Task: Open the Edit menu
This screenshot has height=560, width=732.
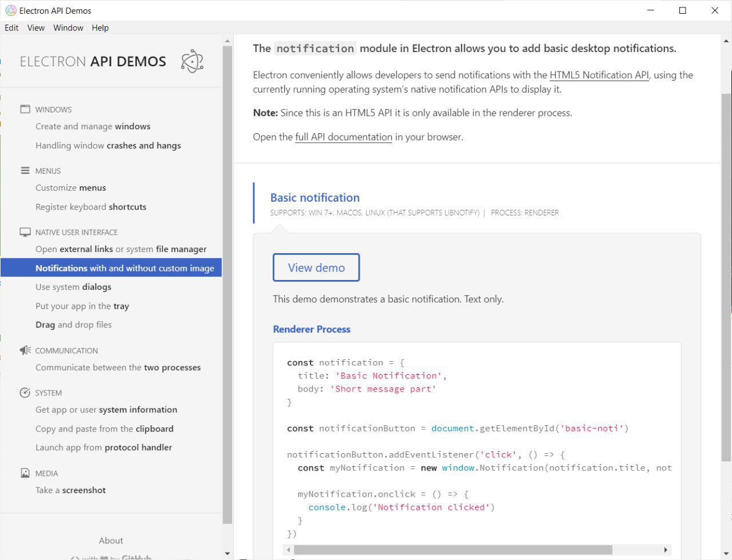Action: coord(11,27)
